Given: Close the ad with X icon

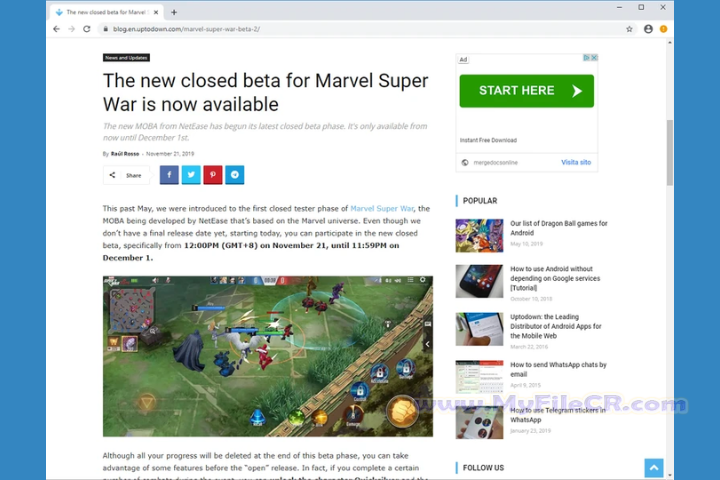Looking at the screenshot, I should coord(594,58).
